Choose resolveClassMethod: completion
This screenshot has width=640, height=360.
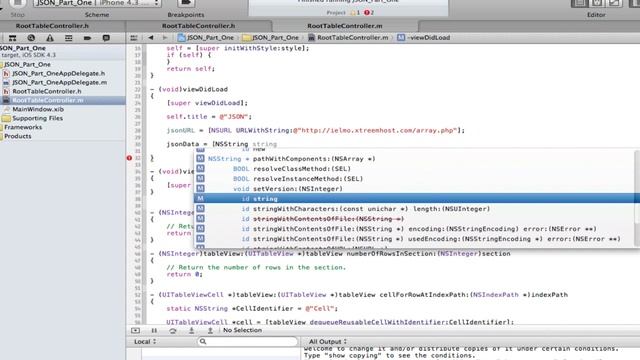pos(414,169)
